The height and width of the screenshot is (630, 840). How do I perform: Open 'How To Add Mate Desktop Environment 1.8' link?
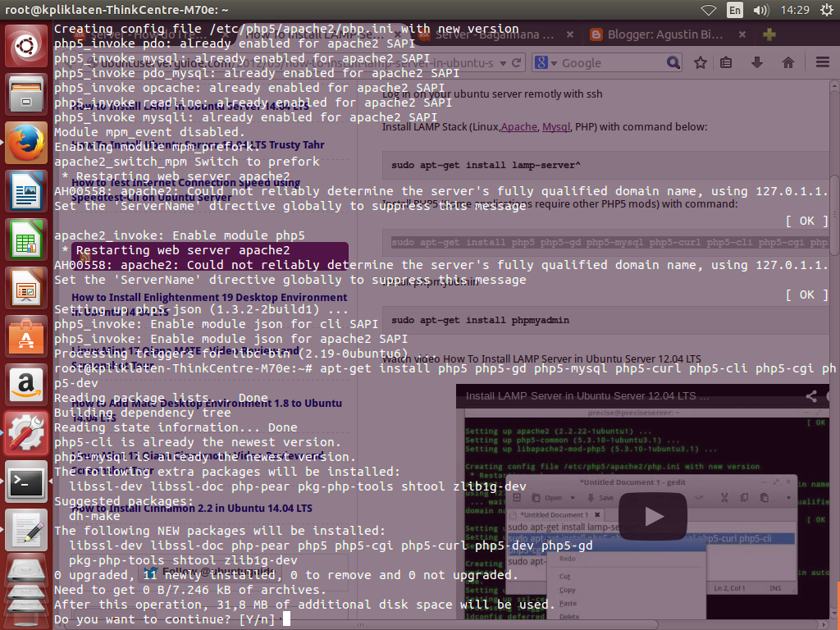pyautogui.click(x=206, y=409)
